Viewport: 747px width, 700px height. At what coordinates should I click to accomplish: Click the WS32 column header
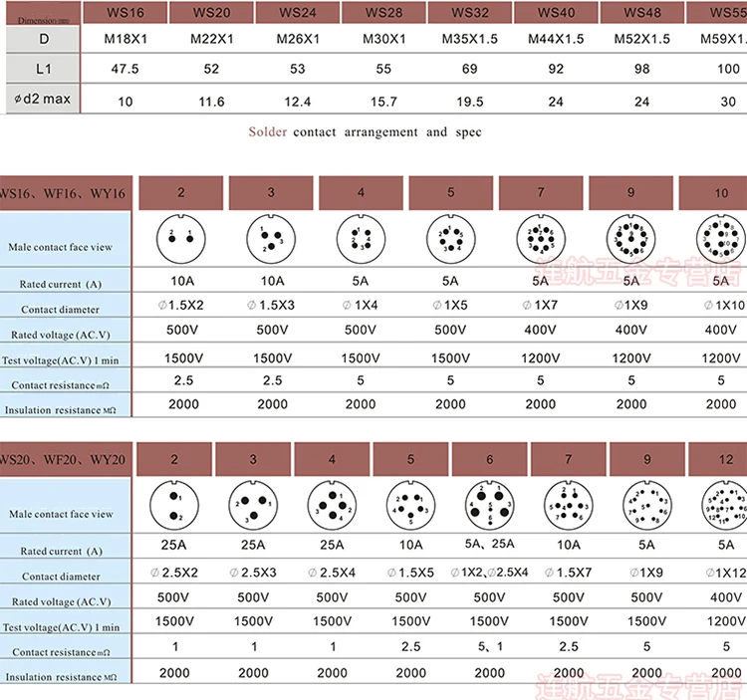[x=470, y=12]
